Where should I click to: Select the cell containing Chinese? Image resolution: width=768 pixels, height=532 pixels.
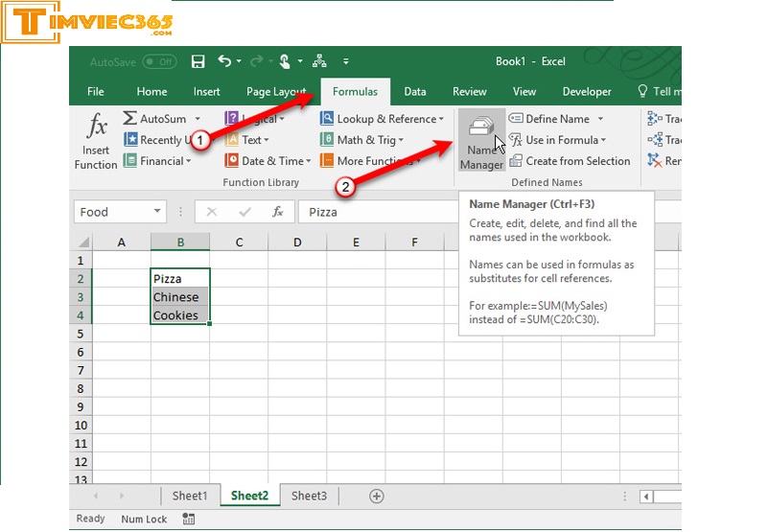pyautogui.click(x=180, y=297)
